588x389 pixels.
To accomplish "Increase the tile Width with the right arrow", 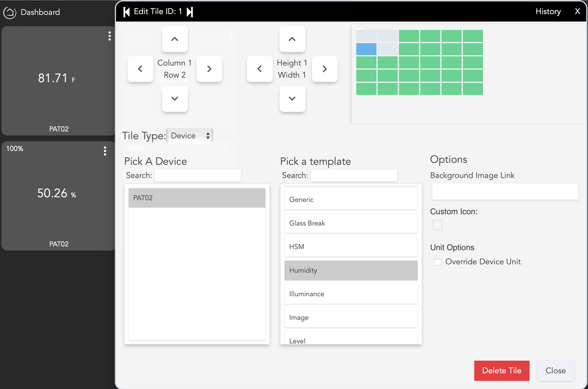I will coord(325,69).
